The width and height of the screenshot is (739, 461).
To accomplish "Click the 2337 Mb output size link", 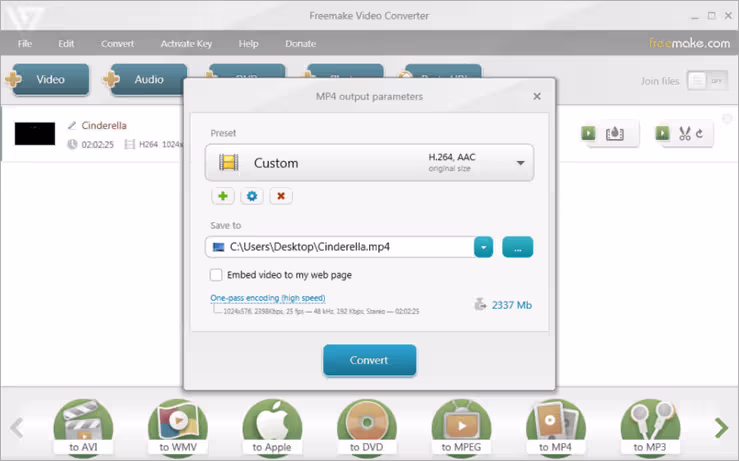I will click(512, 305).
